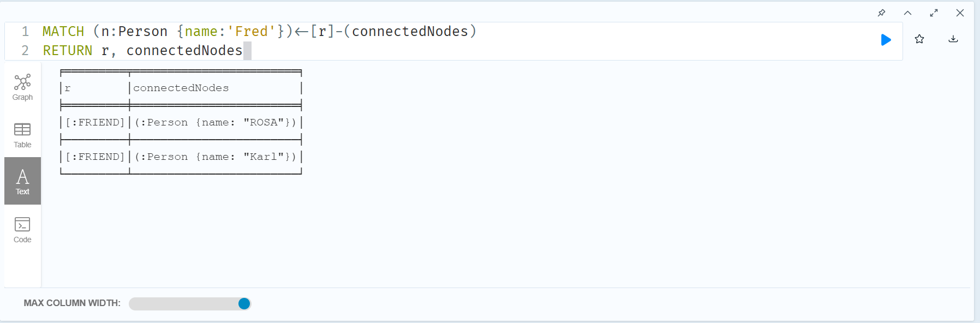Click the r column header

tap(68, 88)
